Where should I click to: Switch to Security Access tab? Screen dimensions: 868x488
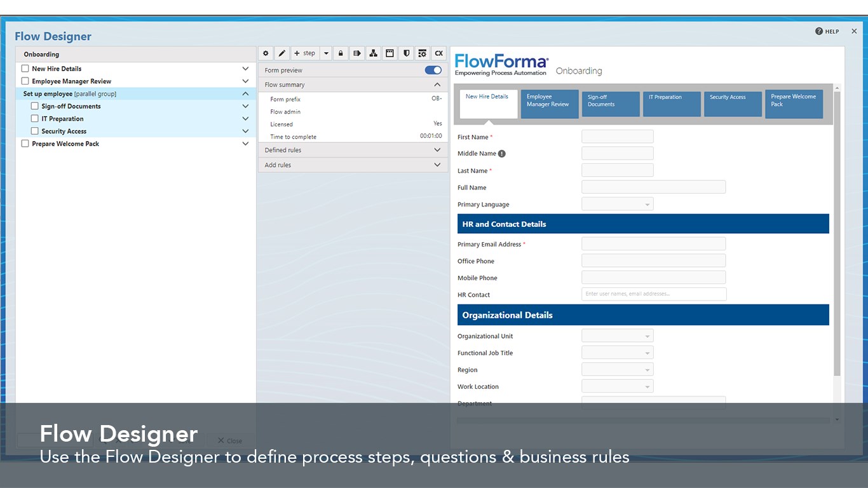733,104
